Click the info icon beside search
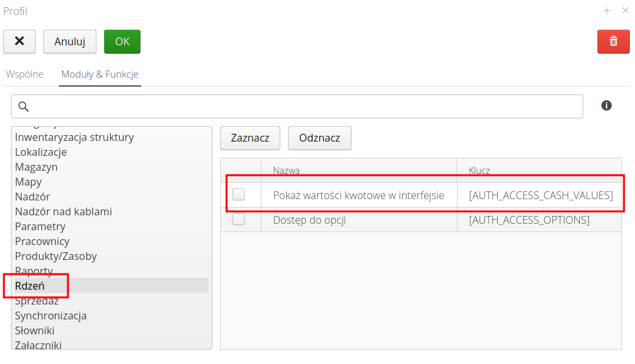This screenshot has width=635, height=364. pos(607,105)
